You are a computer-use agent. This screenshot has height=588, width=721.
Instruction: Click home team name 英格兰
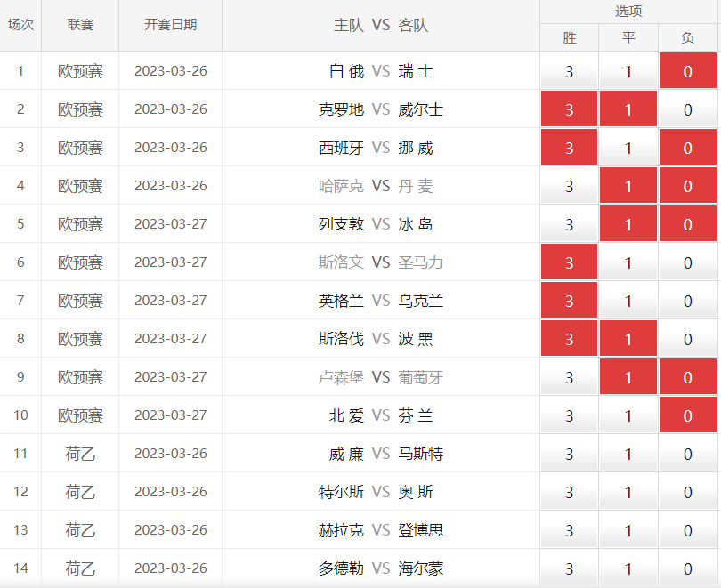[x=342, y=301]
